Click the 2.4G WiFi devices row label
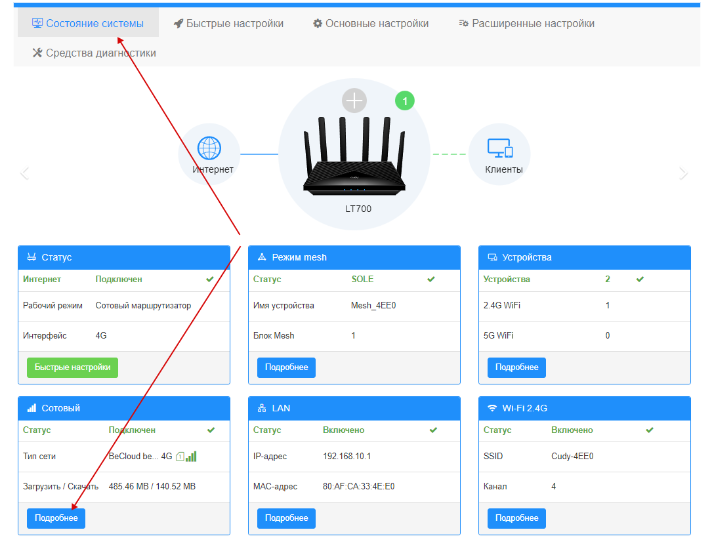Viewport: 706px width, 540px height. point(502,306)
